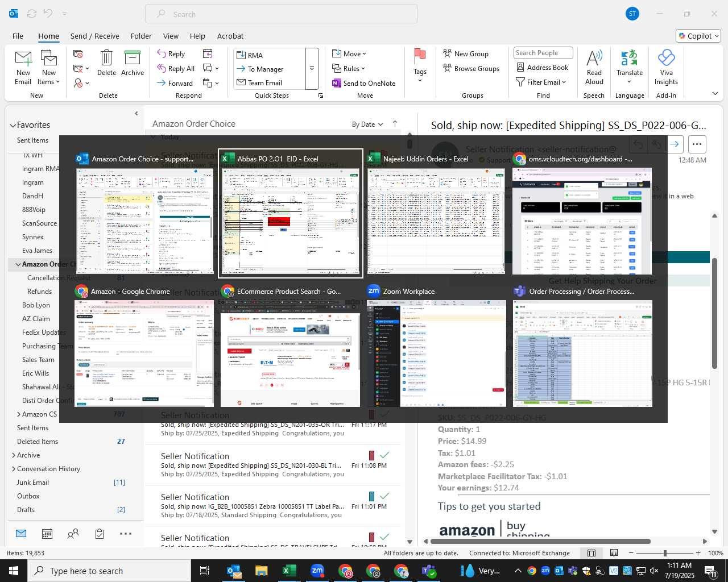Open the Copilot dropdown
The width and height of the screenshot is (728, 582).
click(x=698, y=36)
